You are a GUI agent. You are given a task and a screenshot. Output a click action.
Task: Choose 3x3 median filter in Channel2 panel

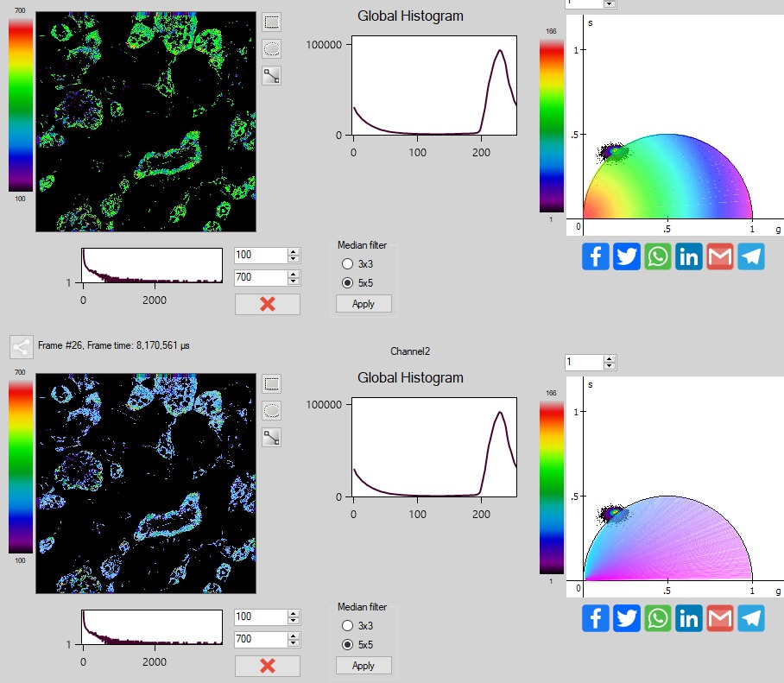click(x=347, y=626)
